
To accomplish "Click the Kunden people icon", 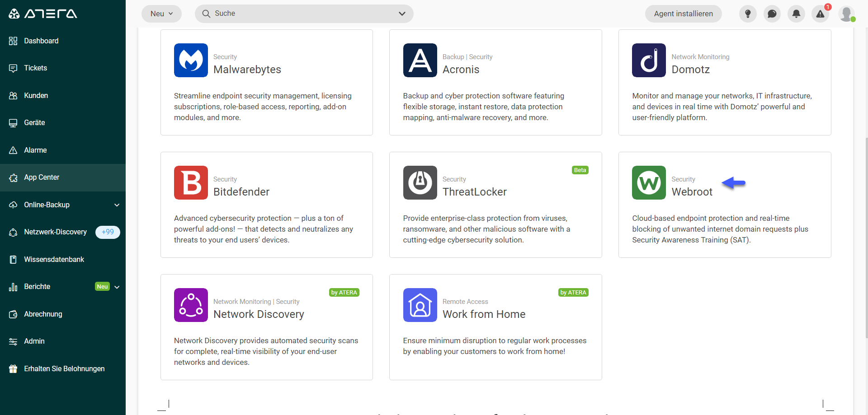I will (x=13, y=96).
